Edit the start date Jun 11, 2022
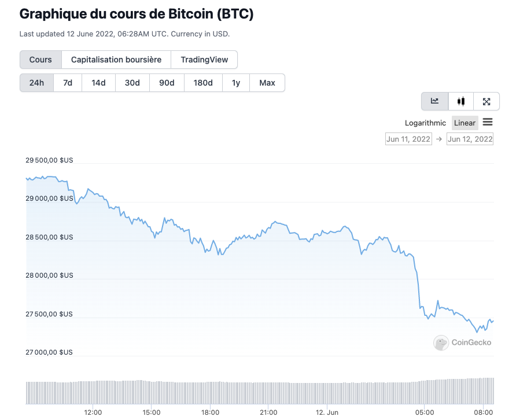This screenshot has width=505, height=420. pyautogui.click(x=408, y=139)
